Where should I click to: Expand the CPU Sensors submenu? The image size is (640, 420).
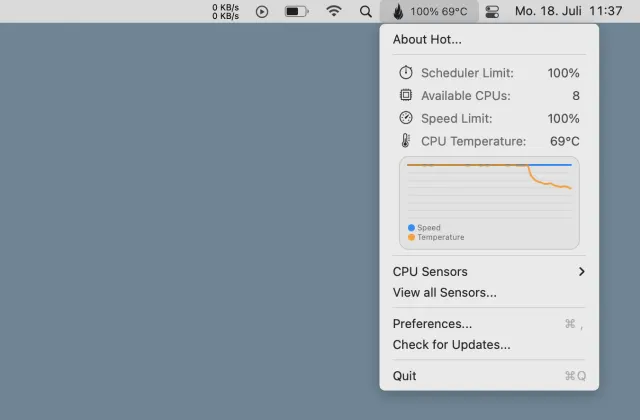[430, 271]
